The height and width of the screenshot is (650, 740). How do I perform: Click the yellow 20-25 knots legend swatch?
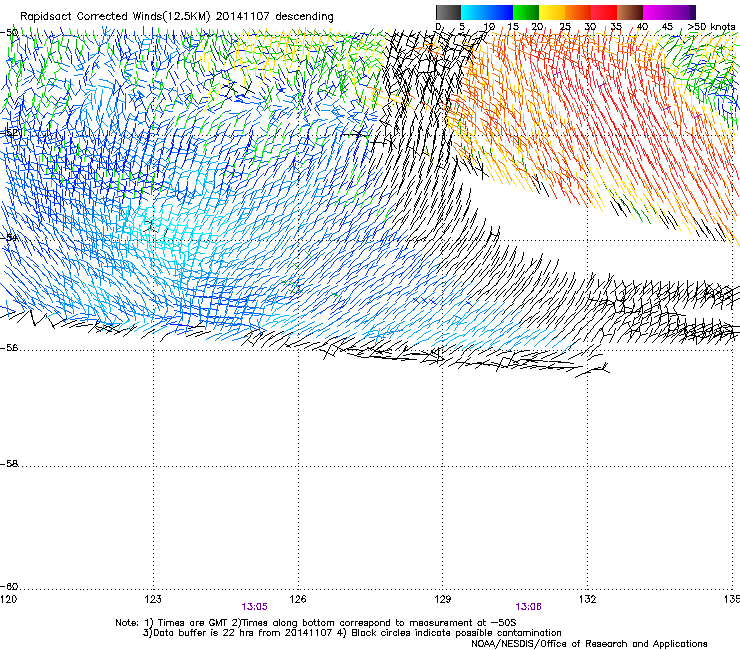552,12
